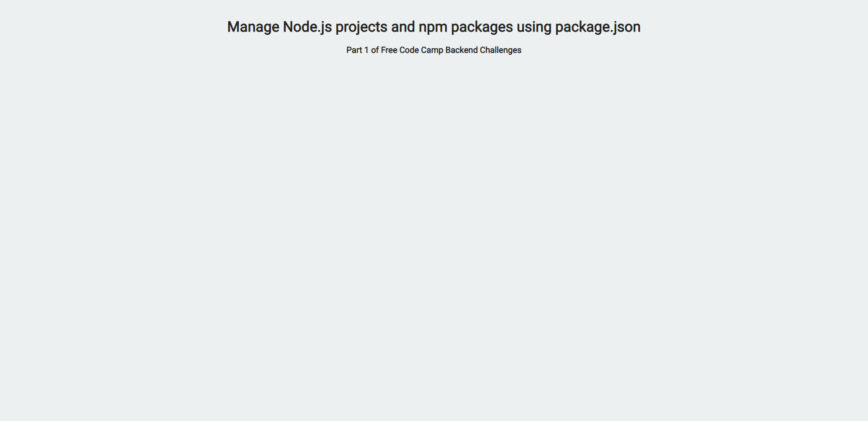Click the main page heading text

click(x=434, y=27)
